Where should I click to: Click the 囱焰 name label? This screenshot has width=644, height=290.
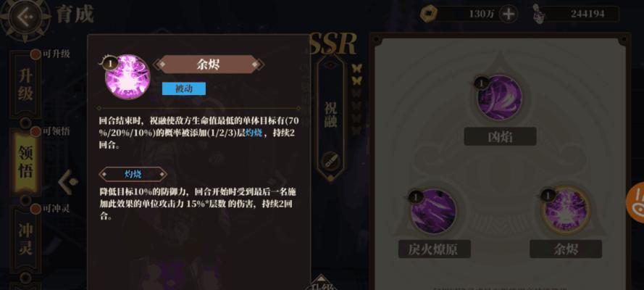[500, 137]
